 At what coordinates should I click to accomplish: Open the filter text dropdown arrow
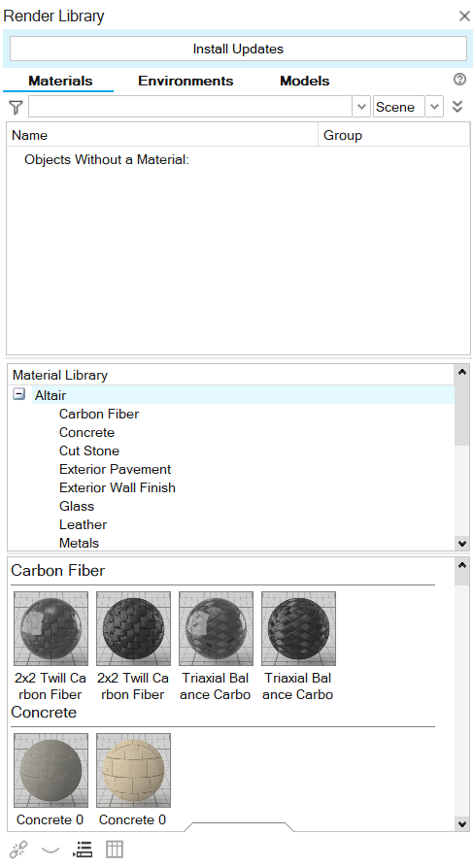[x=361, y=106]
